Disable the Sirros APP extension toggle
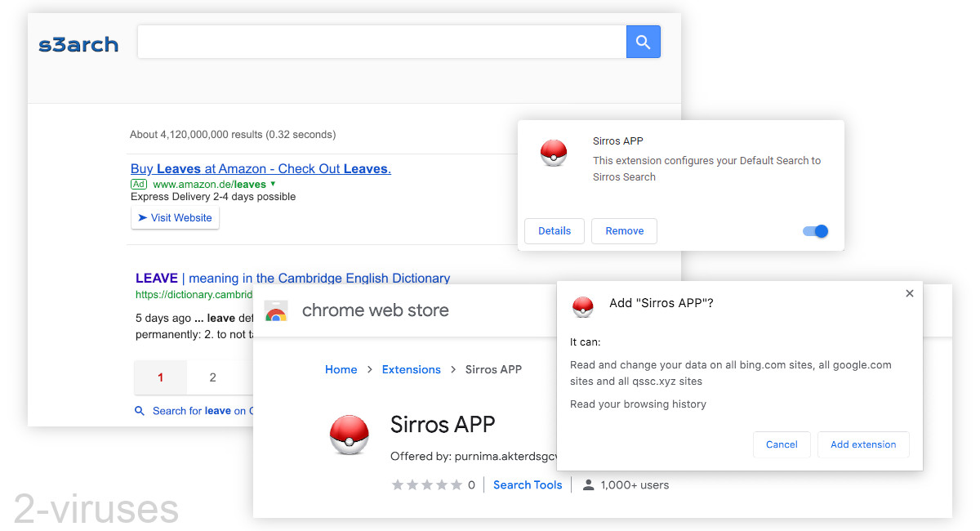Viewport: 980px width, 531px height. click(x=814, y=231)
